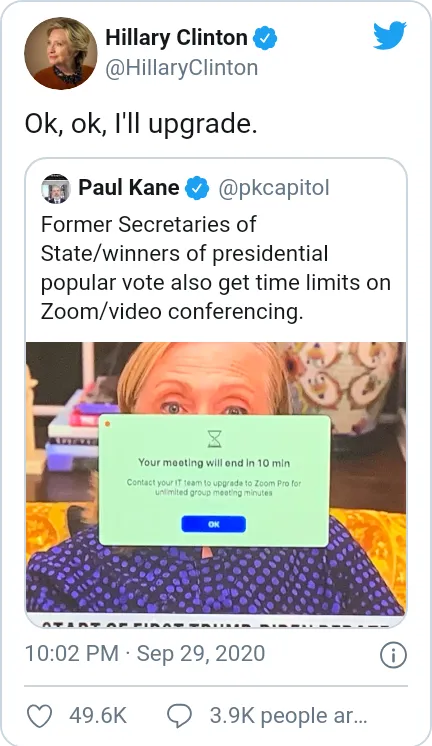Open the quoted tweet text about Former Secretaries

click(216, 268)
